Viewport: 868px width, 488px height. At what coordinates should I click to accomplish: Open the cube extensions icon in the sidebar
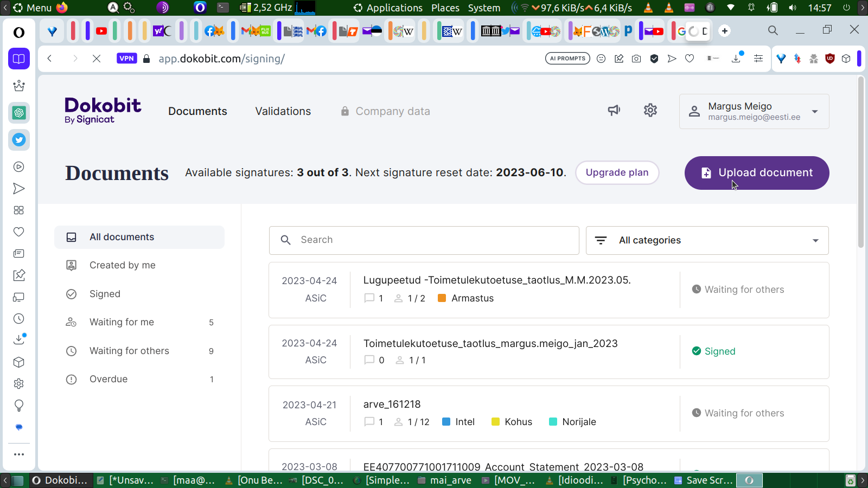[19, 362]
